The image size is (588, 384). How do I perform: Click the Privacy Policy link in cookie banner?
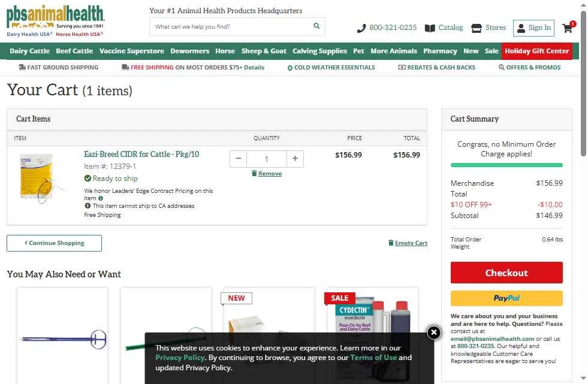(x=180, y=358)
